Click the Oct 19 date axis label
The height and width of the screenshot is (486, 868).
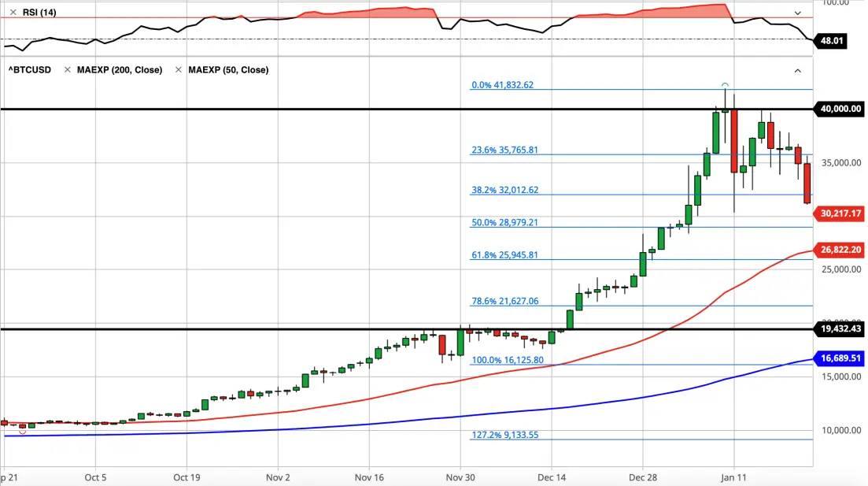click(x=187, y=477)
